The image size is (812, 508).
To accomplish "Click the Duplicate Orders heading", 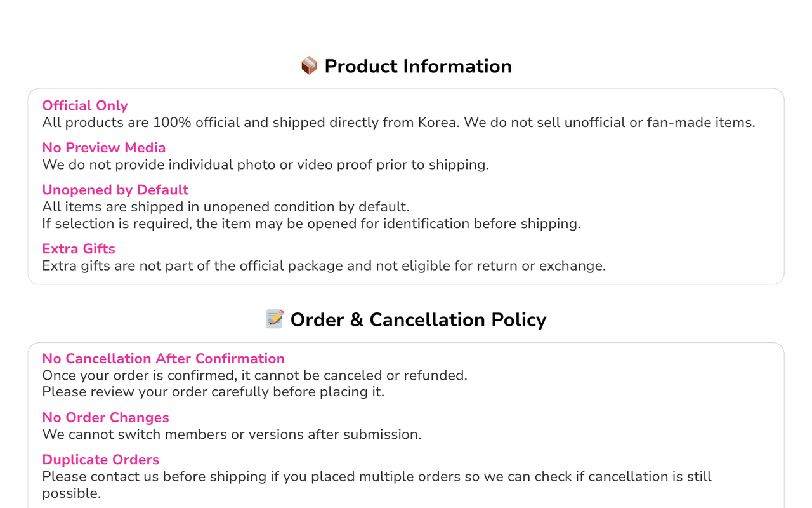I will (x=101, y=460).
